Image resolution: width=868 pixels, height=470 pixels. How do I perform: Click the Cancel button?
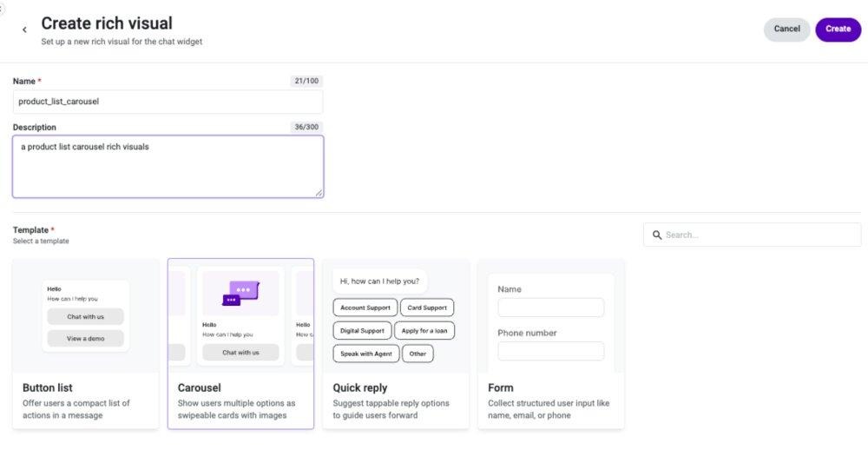pyautogui.click(x=786, y=30)
